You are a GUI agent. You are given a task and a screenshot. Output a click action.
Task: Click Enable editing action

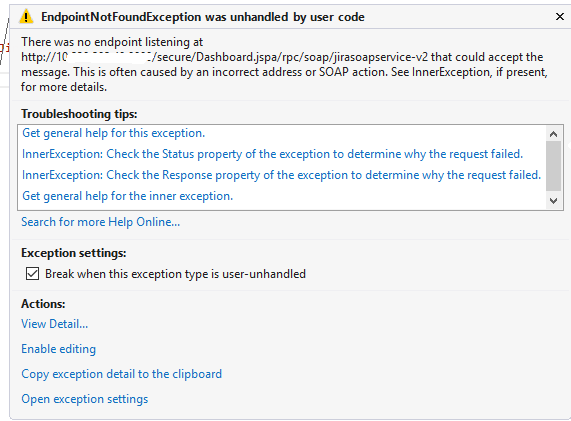59,349
